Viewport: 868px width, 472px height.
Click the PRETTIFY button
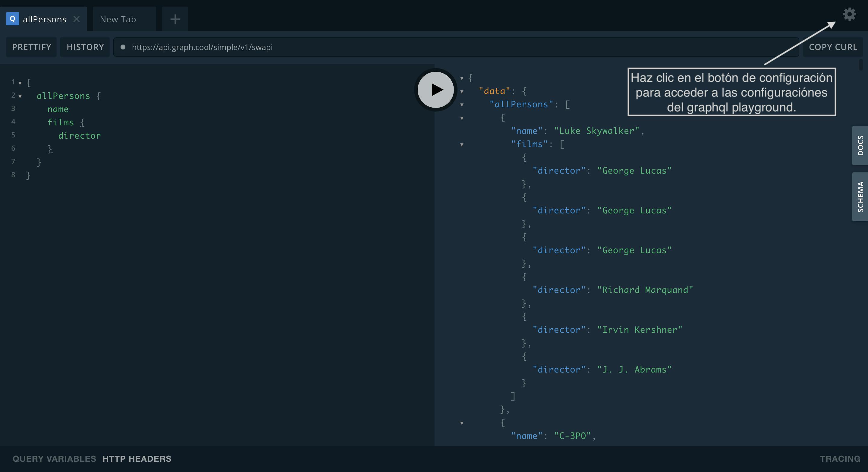click(32, 47)
